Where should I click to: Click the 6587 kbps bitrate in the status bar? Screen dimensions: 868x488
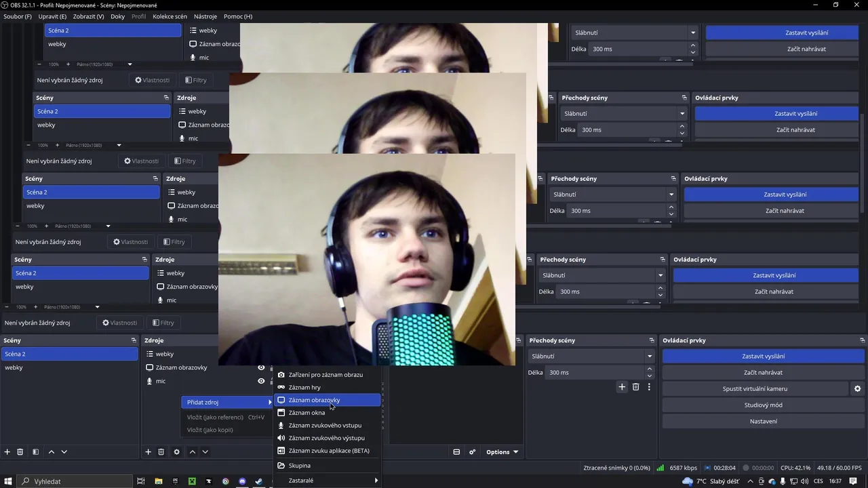coord(683,468)
